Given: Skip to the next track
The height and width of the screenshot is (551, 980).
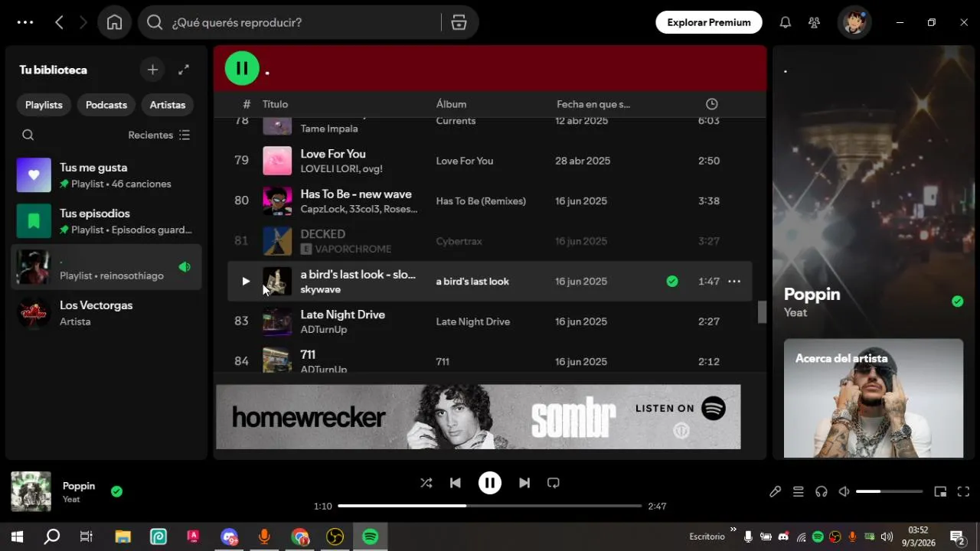Looking at the screenshot, I should tap(524, 483).
